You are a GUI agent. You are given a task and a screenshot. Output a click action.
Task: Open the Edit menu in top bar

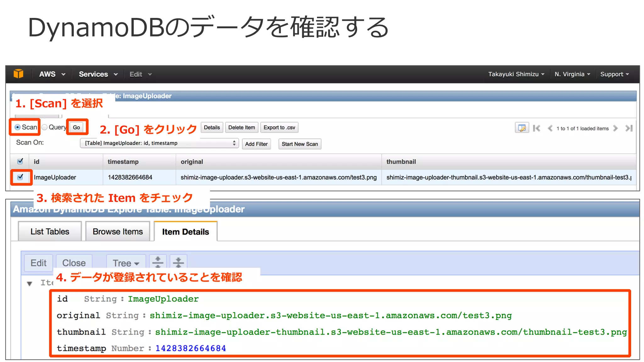click(141, 74)
